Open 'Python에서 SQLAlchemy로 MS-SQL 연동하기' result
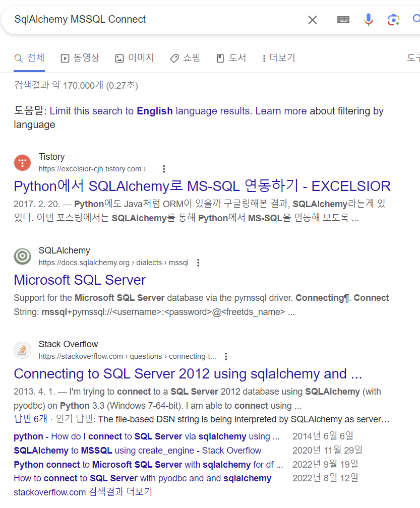The width and height of the screenshot is (420, 508). pos(202,186)
